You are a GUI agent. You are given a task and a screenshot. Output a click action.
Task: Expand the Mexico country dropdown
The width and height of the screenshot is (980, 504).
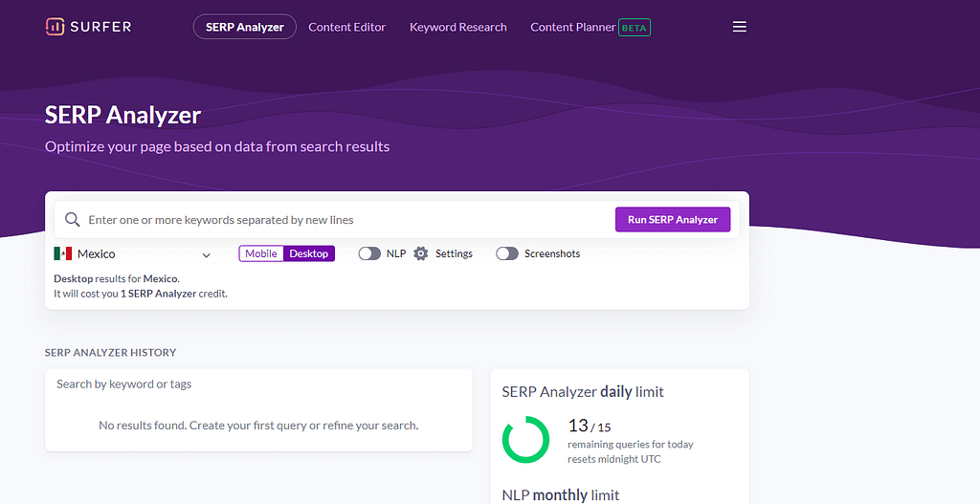pyautogui.click(x=132, y=253)
